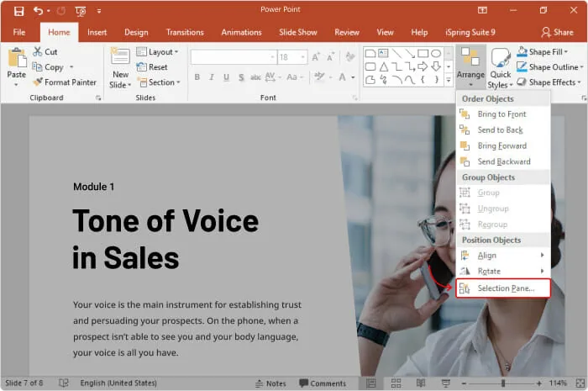The image size is (588, 391).
Task: Toggle Italic formatting
Action: (x=212, y=77)
